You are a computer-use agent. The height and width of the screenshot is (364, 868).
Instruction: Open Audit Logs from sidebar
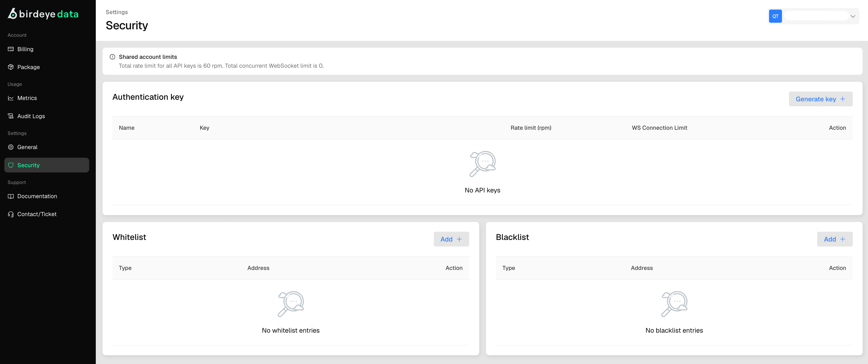47,116
